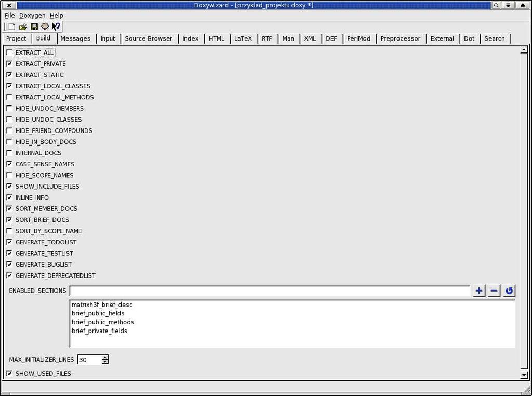The width and height of the screenshot is (532, 396).
Task: Click the MAX_INITIALIZER_LINES value field
Action: [x=89, y=360]
